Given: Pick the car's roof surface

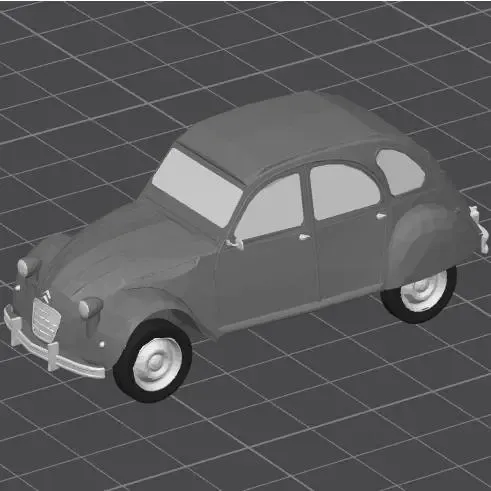Looking at the screenshot, I should pos(283,133).
